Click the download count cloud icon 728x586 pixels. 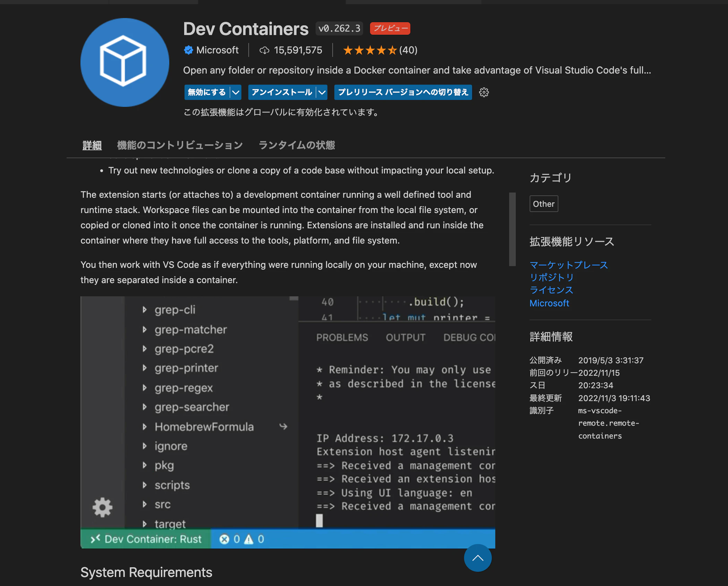(264, 50)
